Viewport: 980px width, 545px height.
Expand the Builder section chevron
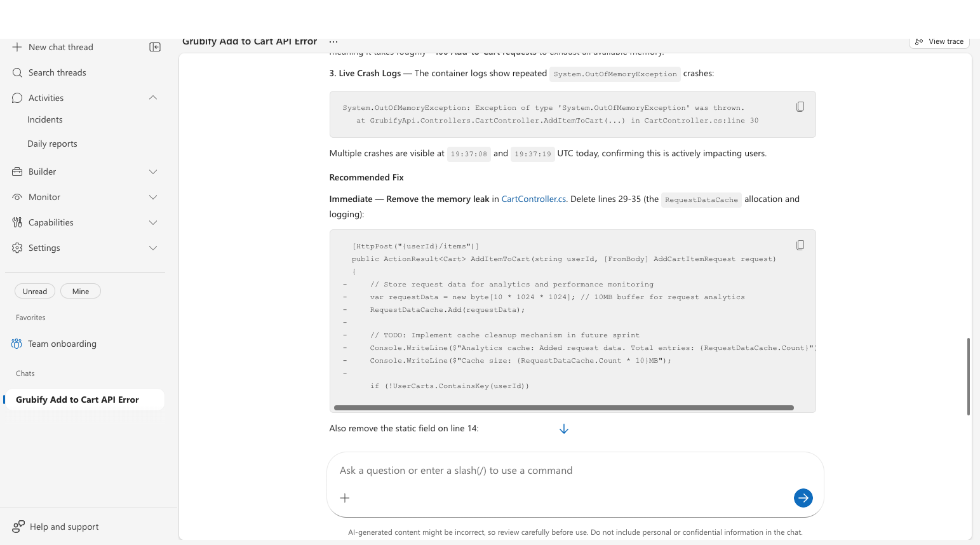(x=153, y=172)
